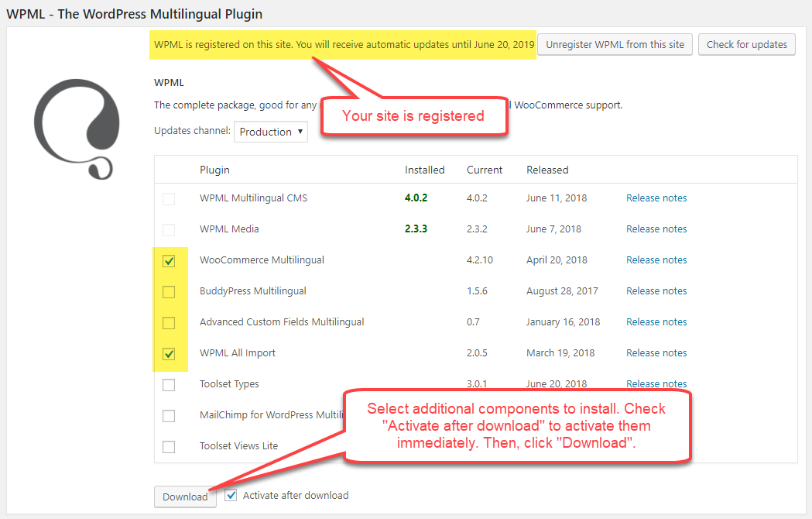812x519 pixels.
Task: Click the WPML All Import plugin name
Action: click(x=237, y=353)
